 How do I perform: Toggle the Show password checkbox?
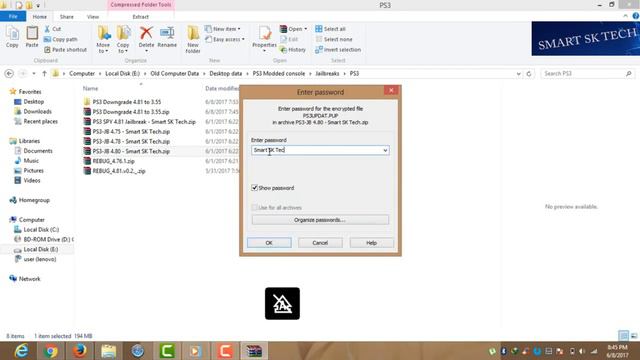pos(254,188)
